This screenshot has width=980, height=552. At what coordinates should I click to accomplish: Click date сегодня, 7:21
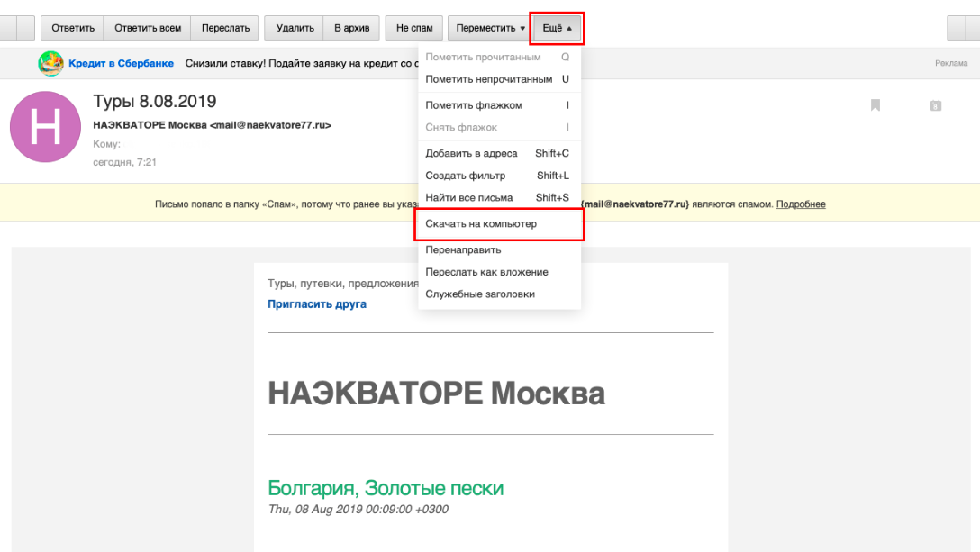[124, 162]
